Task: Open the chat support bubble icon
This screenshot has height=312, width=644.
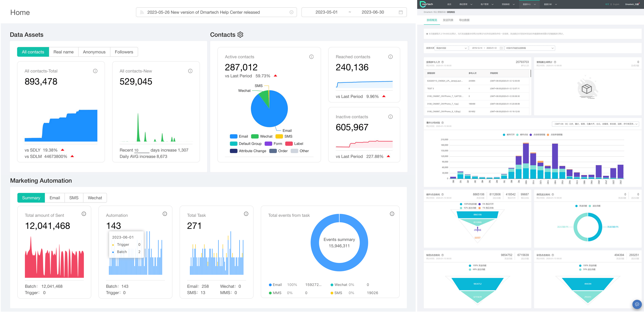Action: [637, 304]
